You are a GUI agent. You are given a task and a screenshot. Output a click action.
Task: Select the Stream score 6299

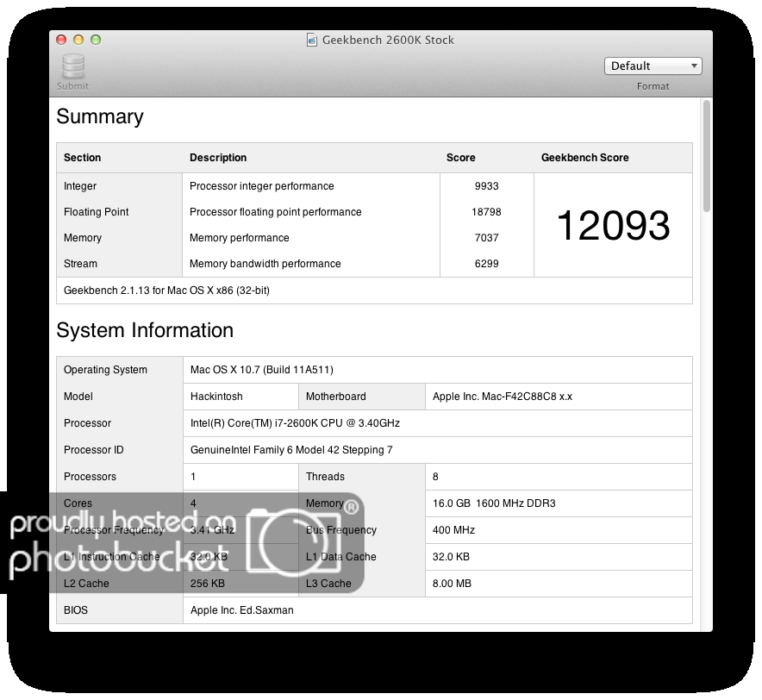(x=486, y=263)
